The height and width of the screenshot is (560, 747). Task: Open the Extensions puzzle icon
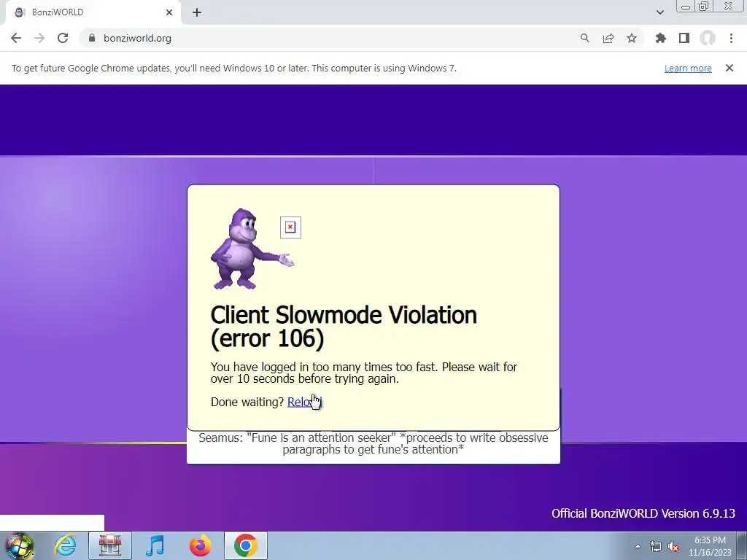660,38
